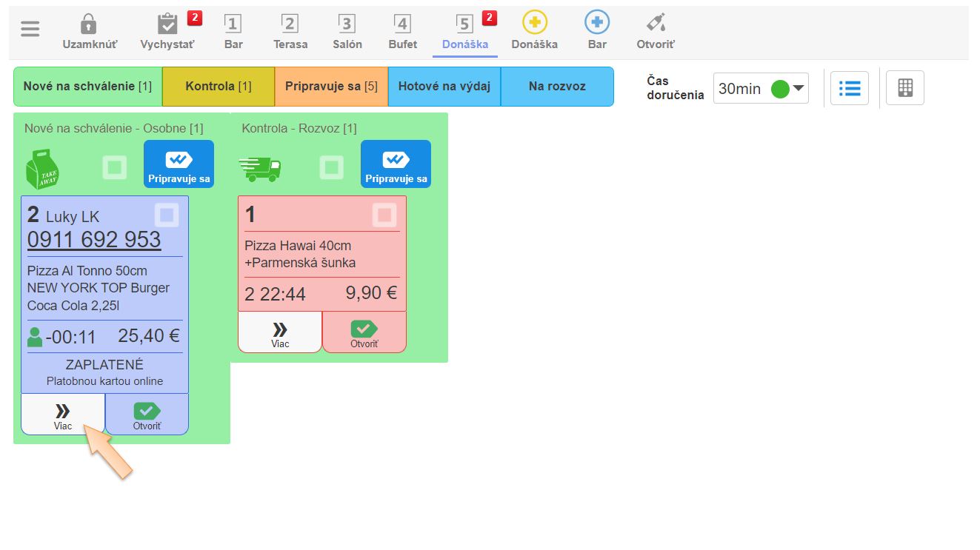Add new Donáška with yellow plus

coord(534,23)
